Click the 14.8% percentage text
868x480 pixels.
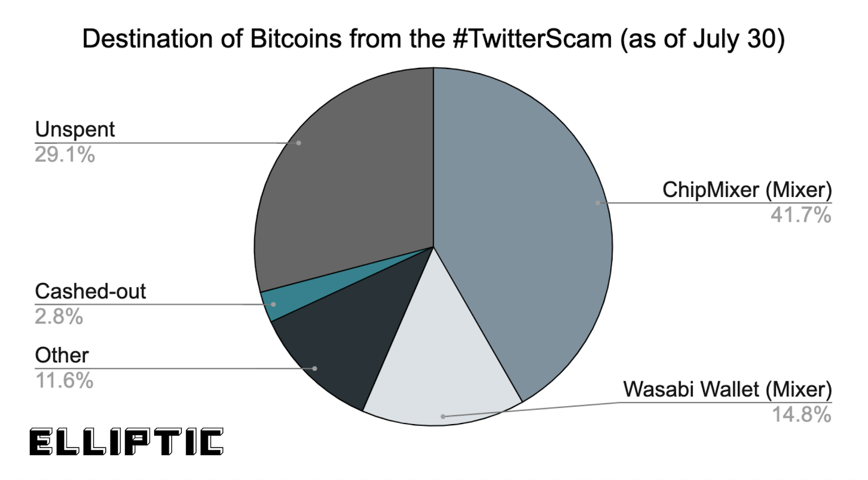tap(801, 414)
